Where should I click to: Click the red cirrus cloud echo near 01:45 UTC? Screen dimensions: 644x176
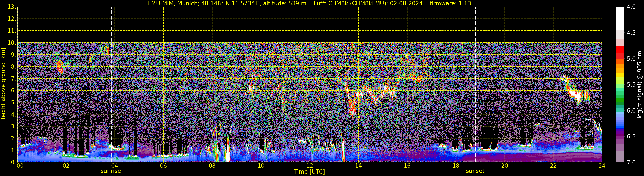(x=60, y=67)
